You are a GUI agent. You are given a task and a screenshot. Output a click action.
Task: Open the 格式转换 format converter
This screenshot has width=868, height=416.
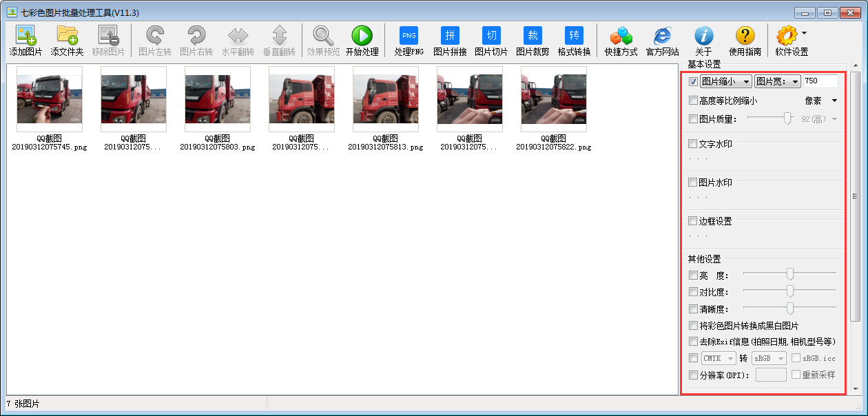tap(574, 37)
